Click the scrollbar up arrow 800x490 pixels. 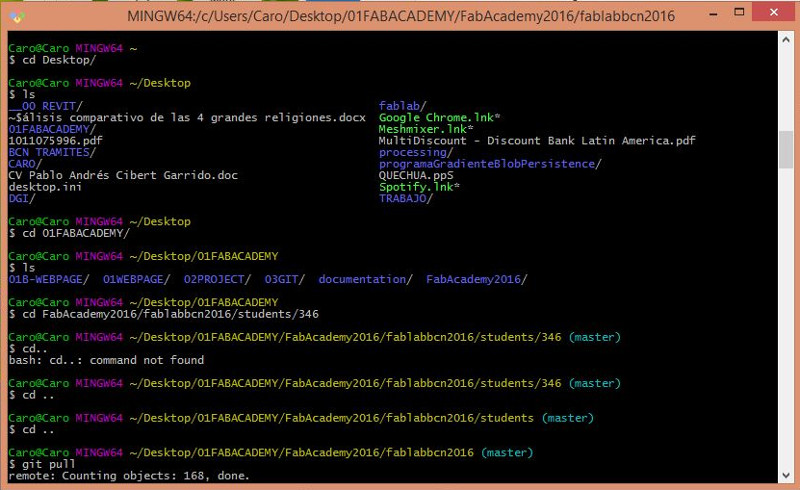coord(786,39)
